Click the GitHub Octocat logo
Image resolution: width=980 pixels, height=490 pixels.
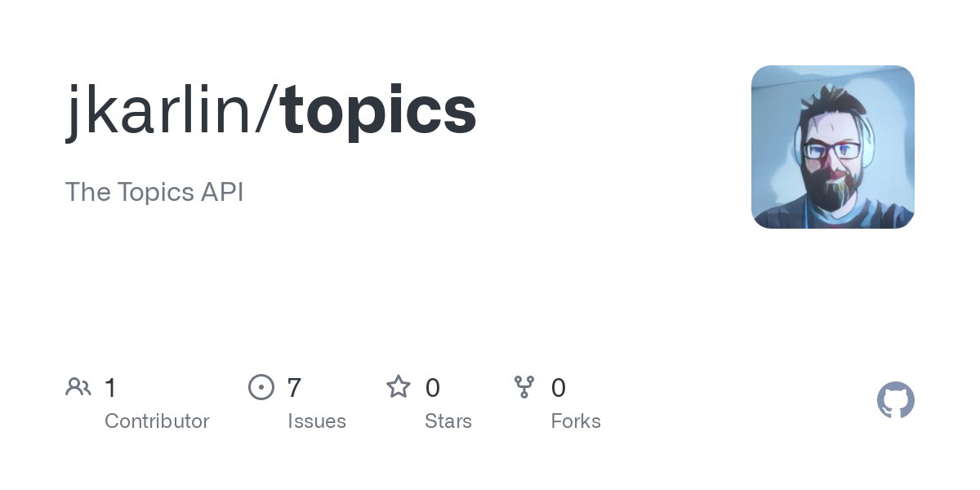coord(896,400)
